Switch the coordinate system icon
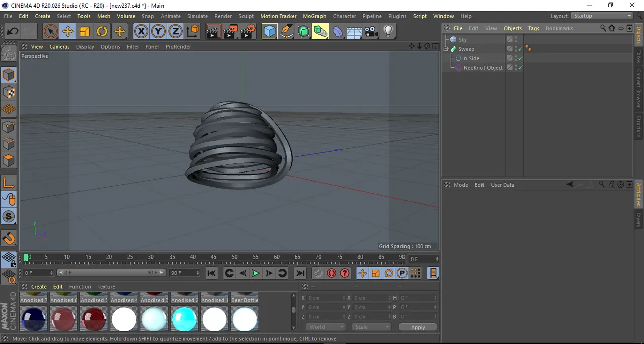 (193, 32)
